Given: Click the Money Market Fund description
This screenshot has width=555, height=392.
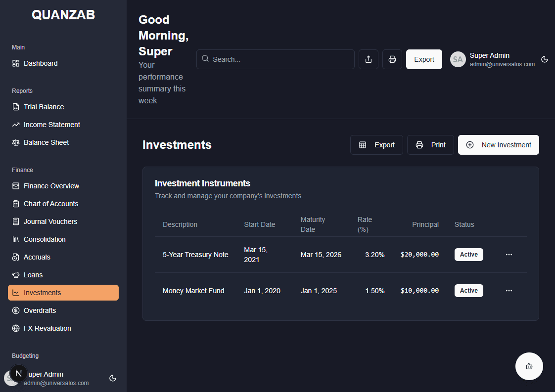Looking at the screenshot, I should click(193, 291).
